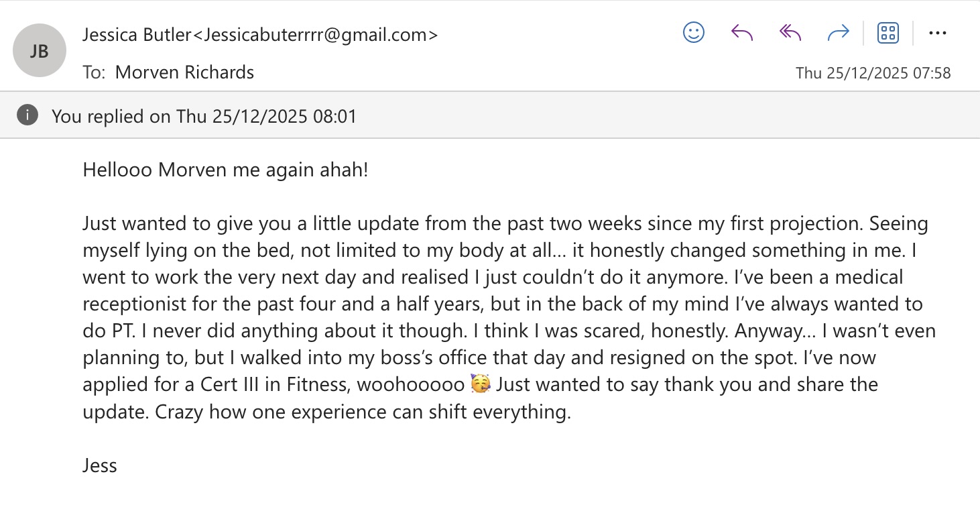Open Jessica Butler's contact name
980x507 pixels.
[x=137, y=34]
